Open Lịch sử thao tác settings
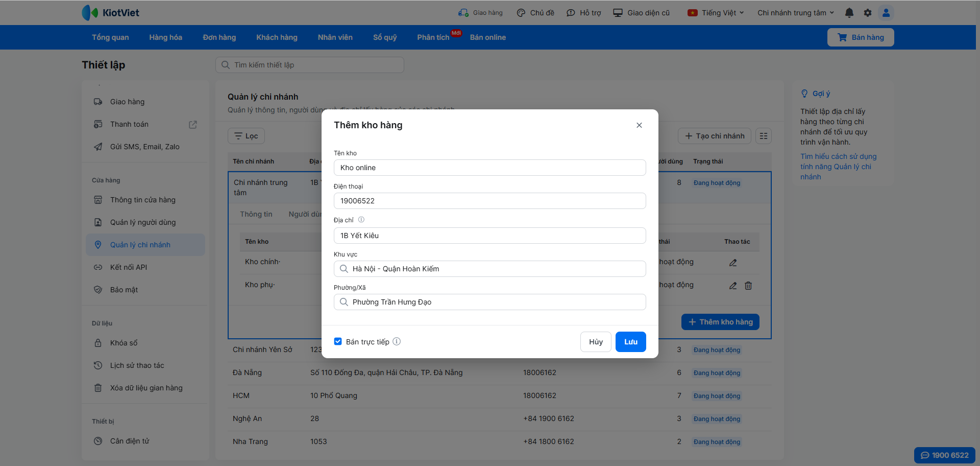Image resolution: width=980 pixels, height=466 pixels. [145, 365]
